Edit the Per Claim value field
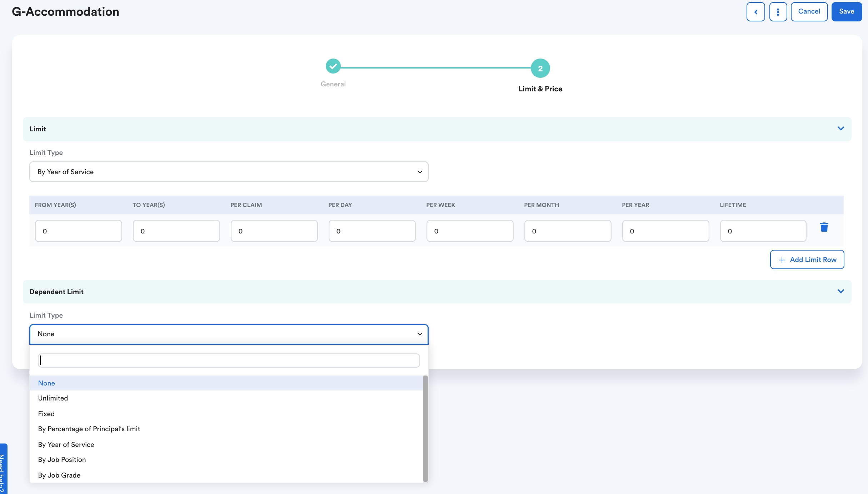Screen dimensions: 868x494 (x=274, y=231)
